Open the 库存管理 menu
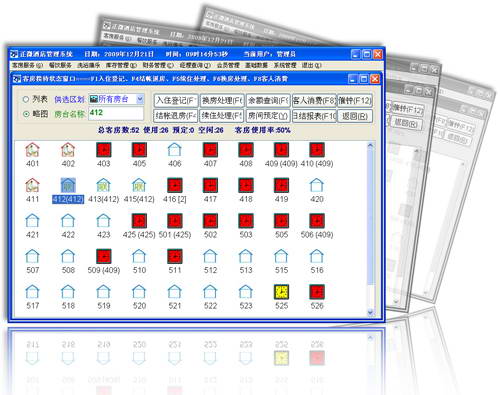 [x=121, y=65]
